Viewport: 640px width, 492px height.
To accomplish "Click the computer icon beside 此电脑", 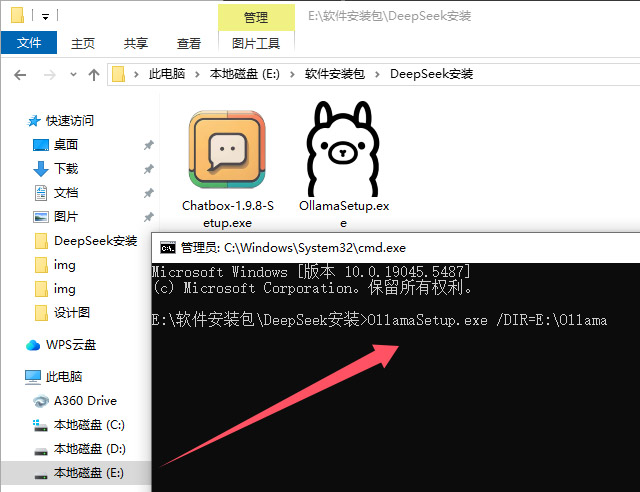I will (x=33, y=377).
